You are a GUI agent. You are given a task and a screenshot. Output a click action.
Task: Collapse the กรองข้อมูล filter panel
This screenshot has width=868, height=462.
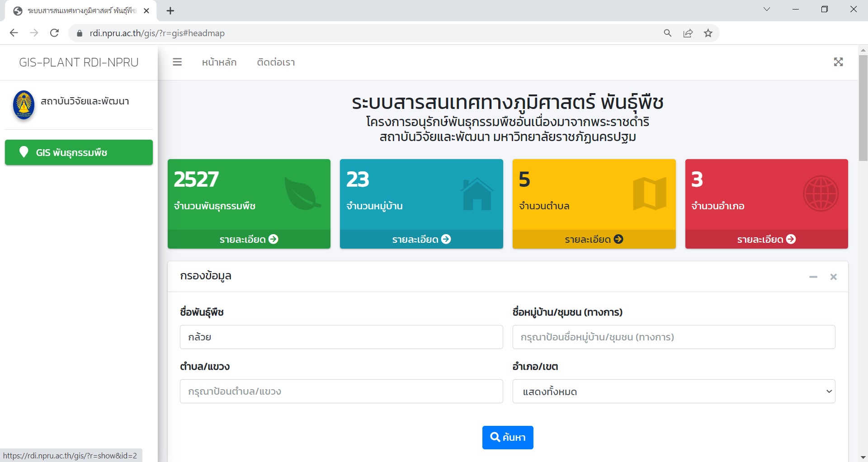click(813, 277)
